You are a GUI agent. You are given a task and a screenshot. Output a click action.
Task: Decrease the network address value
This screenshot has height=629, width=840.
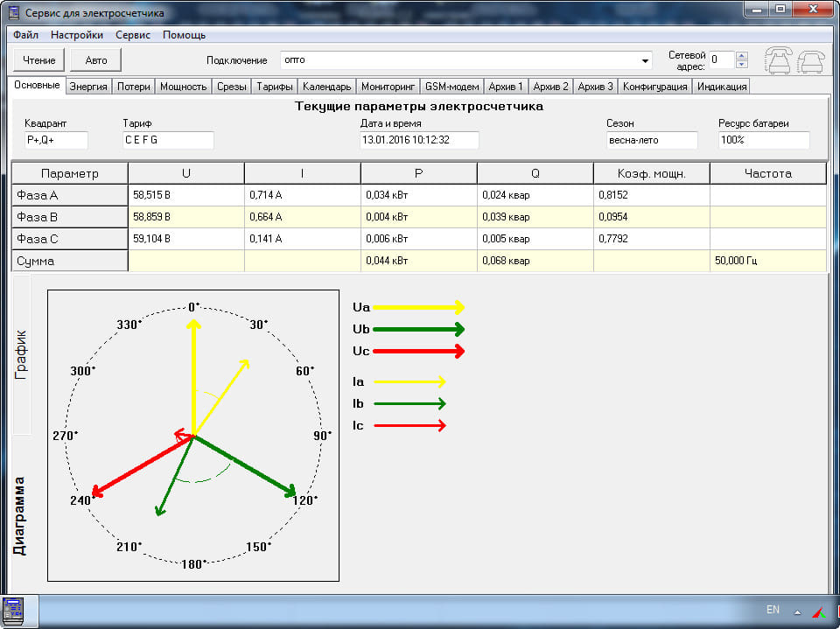[x=742, y=64]
